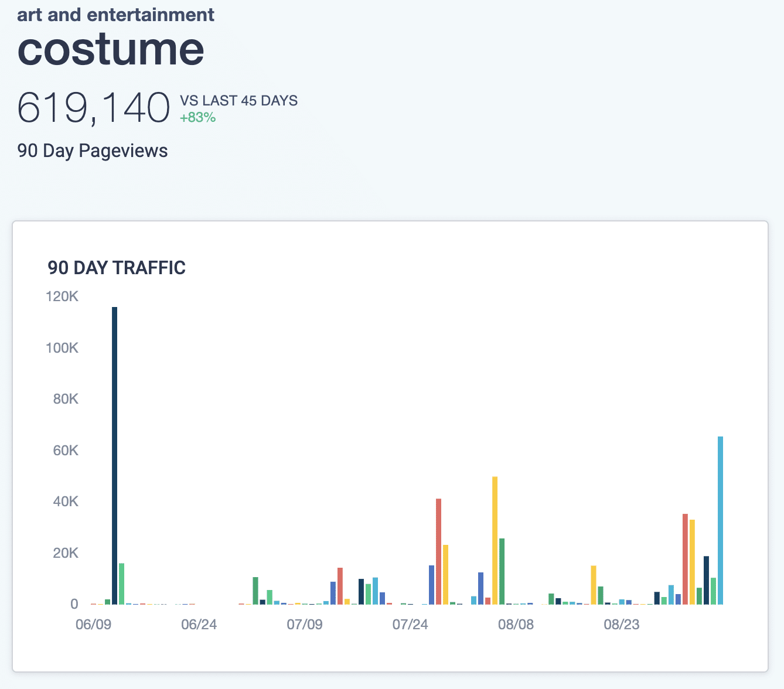The height and width of the screenshot is (689, 784).
Task: Click the 06/24 x-axis date label
Action: 199,625
